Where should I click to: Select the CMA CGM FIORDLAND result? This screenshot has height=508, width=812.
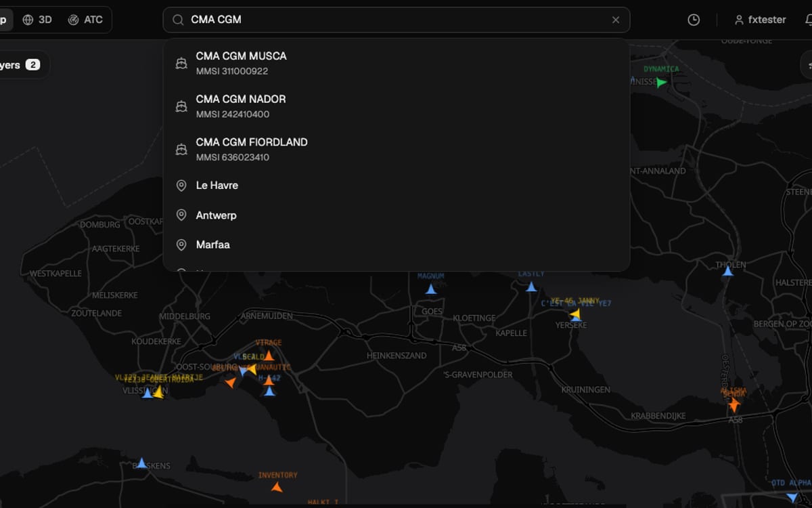point(397,149)
